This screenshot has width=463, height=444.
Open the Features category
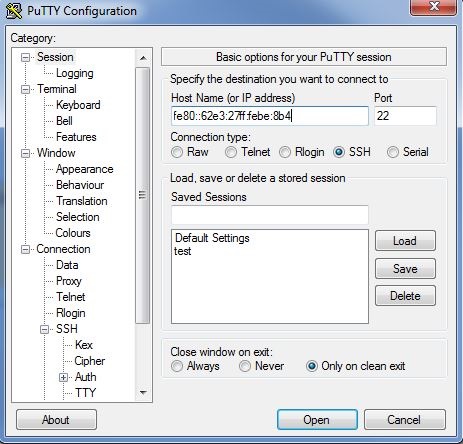[76, 137]
